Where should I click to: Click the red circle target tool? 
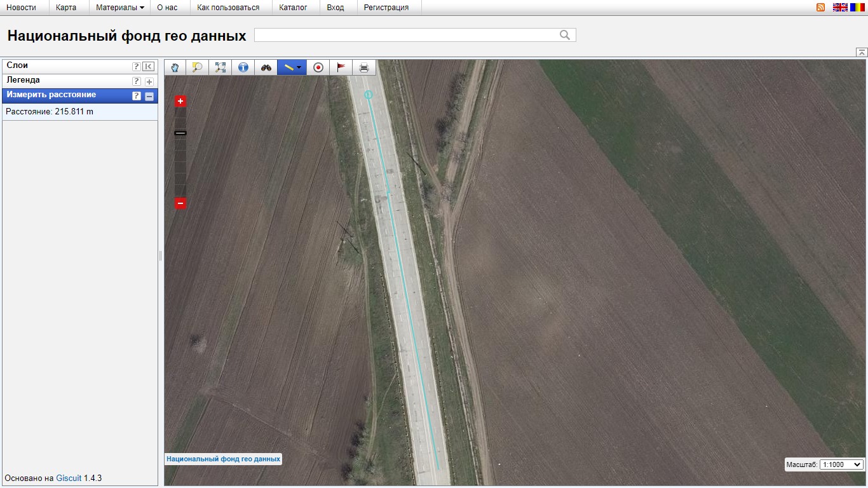click(x=318, y=67)
